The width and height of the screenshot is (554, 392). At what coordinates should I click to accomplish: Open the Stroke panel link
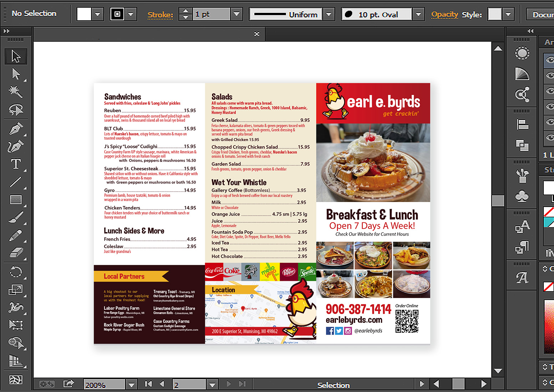[x=160, y=15]
